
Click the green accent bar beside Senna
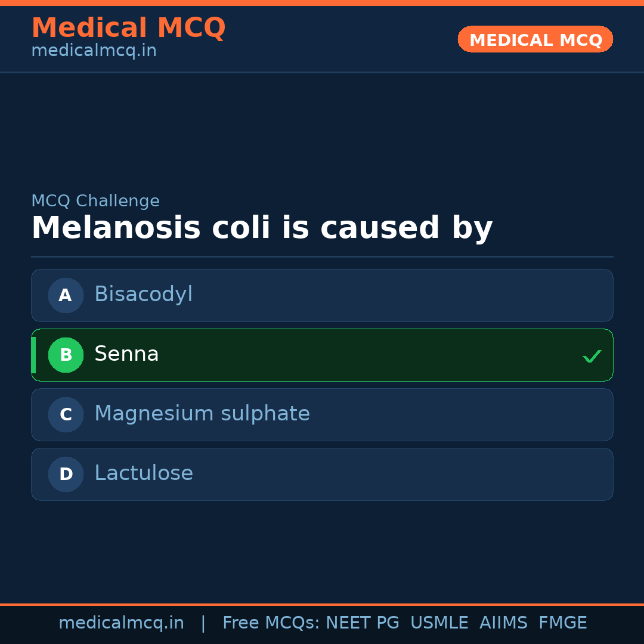pos(33,355)
